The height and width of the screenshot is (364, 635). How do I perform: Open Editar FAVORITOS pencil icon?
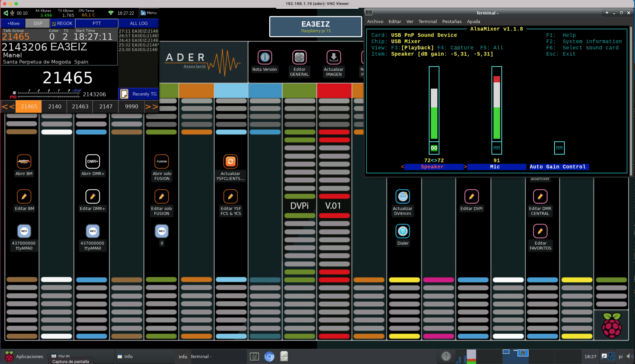[x=540, y=231]
